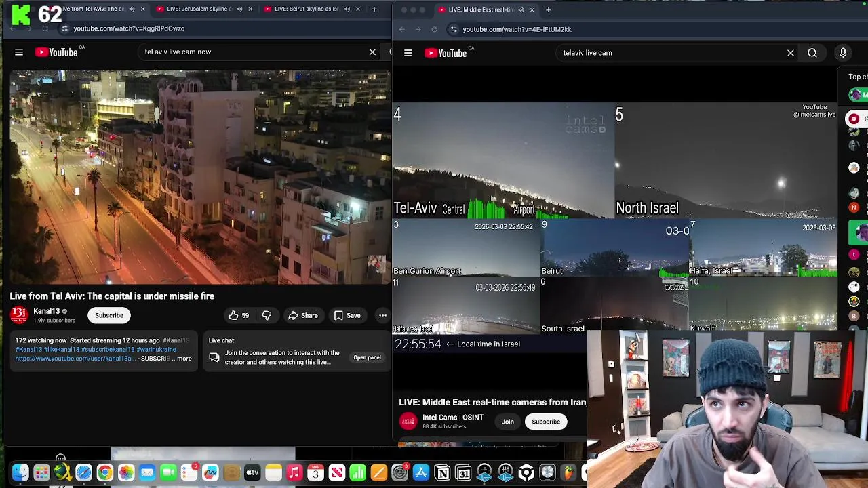Open the live chat panel

pos(367,357)
